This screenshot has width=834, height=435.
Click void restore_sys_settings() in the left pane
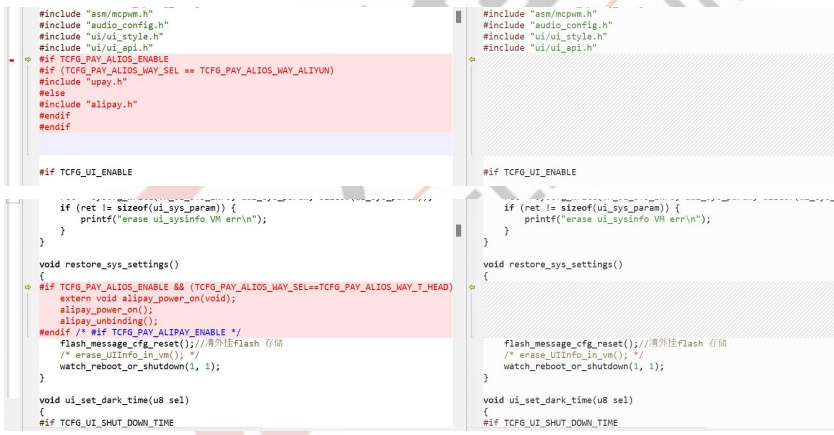pyautogui.click(x=109, y=265)
